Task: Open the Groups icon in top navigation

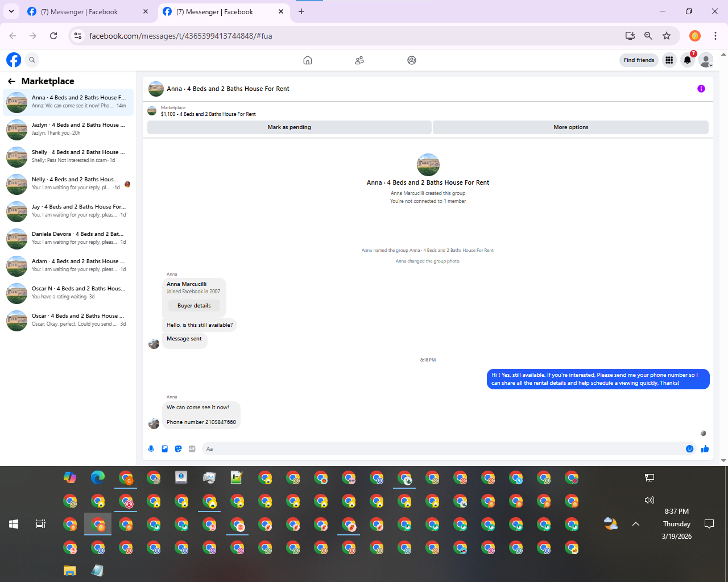Action: click(x=412, y=60)
